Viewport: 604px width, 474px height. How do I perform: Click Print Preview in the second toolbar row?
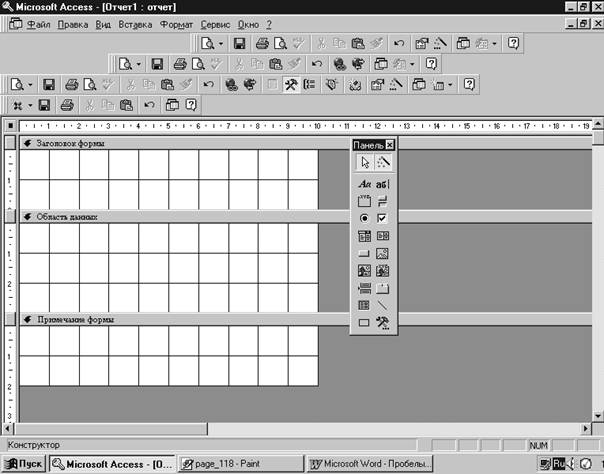coord(198,64)
